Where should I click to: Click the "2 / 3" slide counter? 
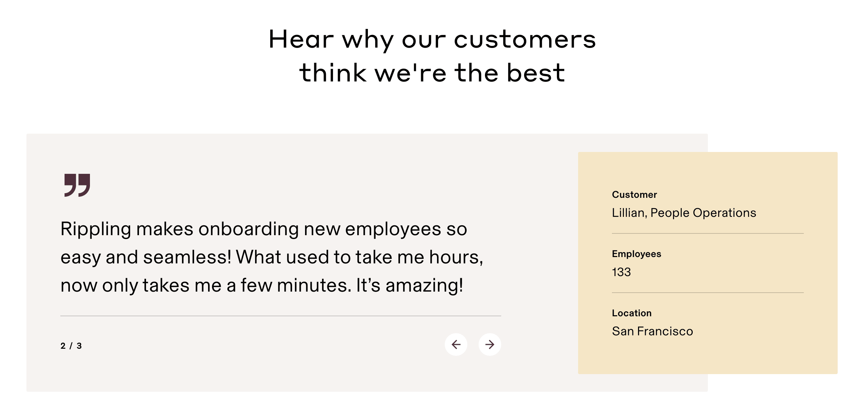click(x=71, y=346)
